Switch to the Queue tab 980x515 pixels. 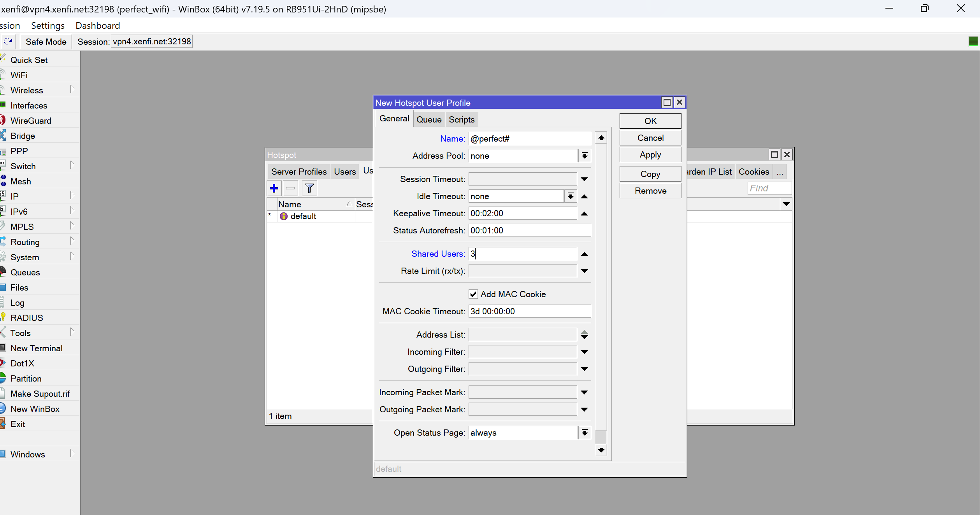[x=429, y=119]
